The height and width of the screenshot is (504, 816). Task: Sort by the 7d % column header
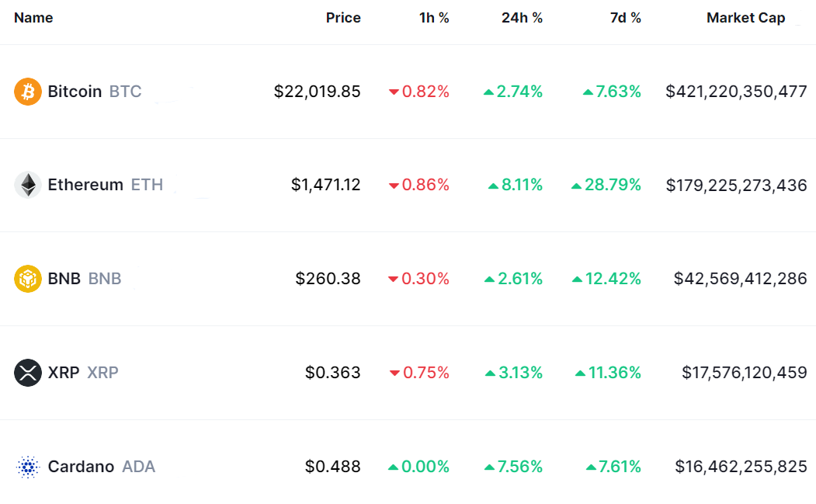[626, 18]
